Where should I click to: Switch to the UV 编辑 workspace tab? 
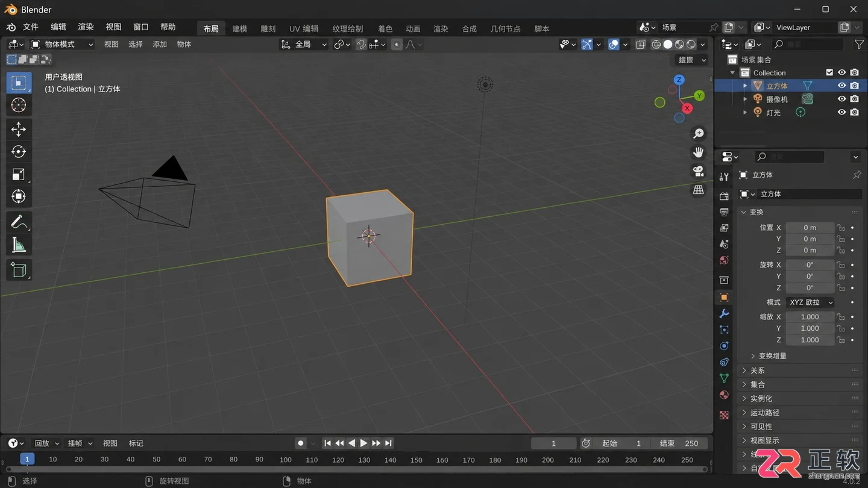304,28
